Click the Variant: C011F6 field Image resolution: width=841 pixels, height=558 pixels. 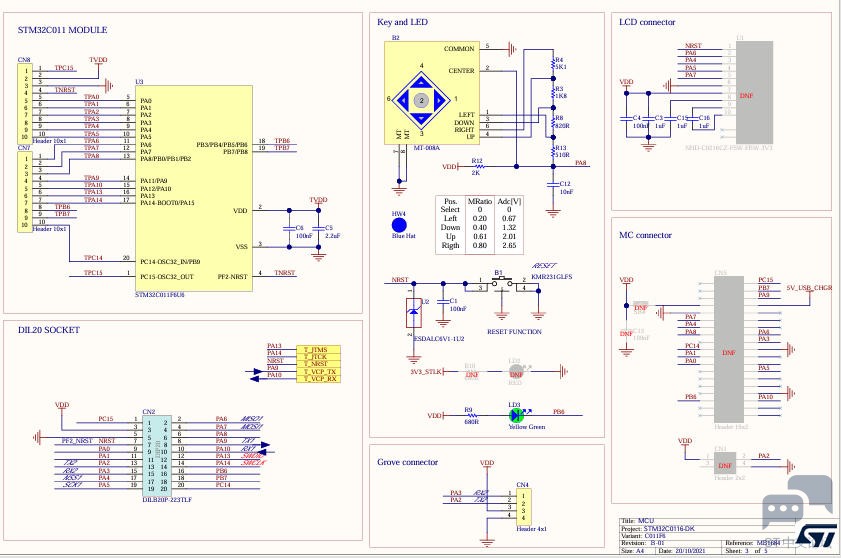click(x=643, y=535)
